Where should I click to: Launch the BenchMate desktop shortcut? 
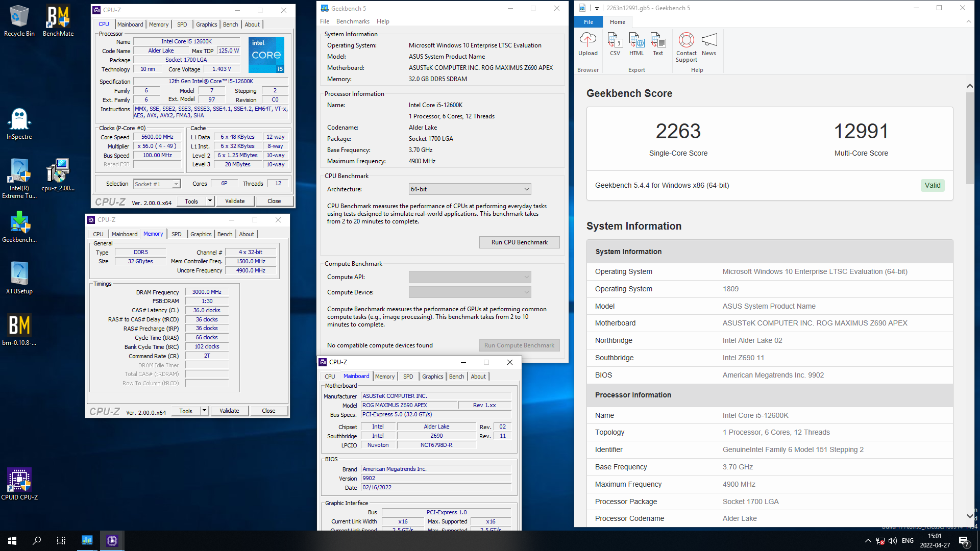tap(58, 21)
